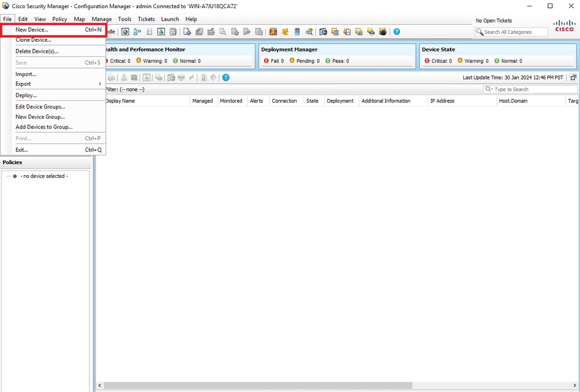Viewport: 580px width, 392px height.
Task: Open the Edit menu
Action: click(x=23, y=19)
